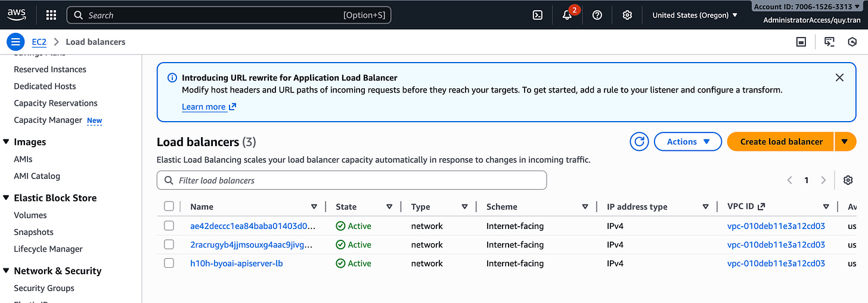Viewport: 868px width, 303px height.
Task: Collapse the Images sidebar section
Action: pos(7,142)
